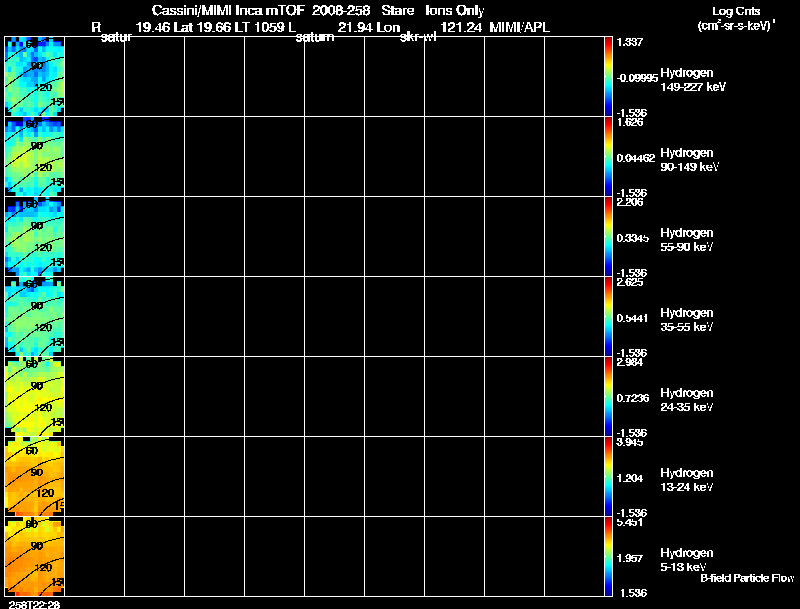Image resolution: width=800 pixels, height=609 pixels.
Task: Click the R value 19.46
Action: coord(153,28)
